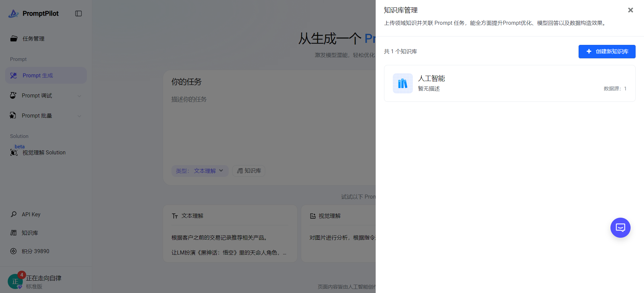
Task: Open the floating chat support button
Action: (621, 228)
